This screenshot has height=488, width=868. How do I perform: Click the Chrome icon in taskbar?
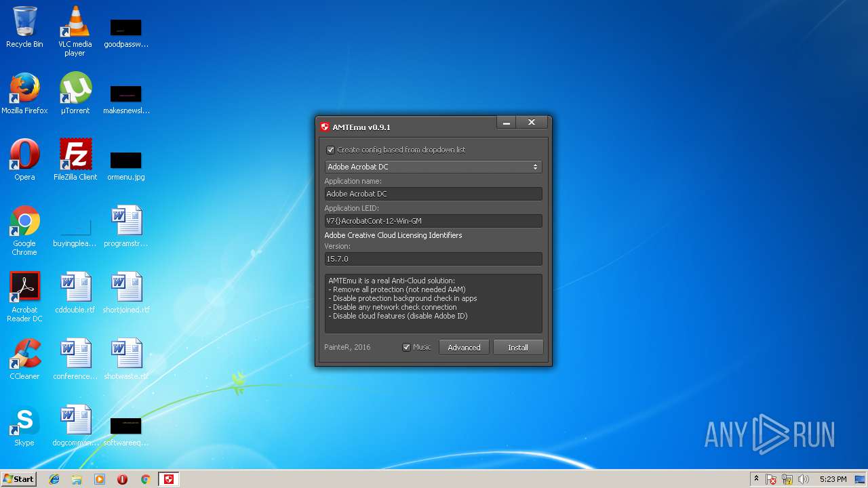pos(145,479)
